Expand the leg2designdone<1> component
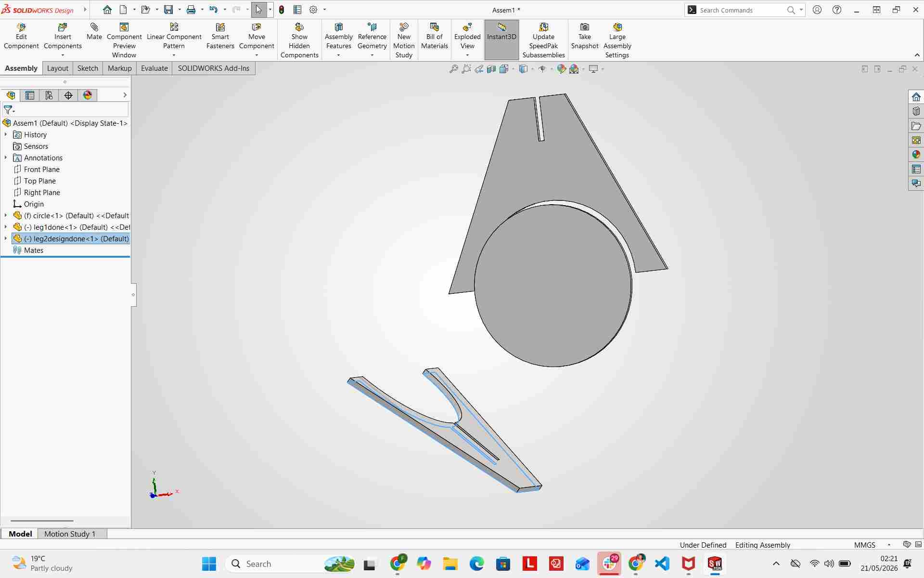 [6, 239]
